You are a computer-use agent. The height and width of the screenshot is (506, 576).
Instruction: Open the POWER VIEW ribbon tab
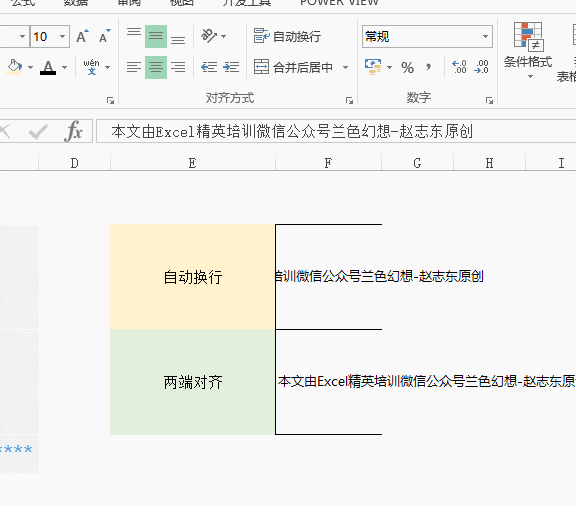[x=339, y=3]
